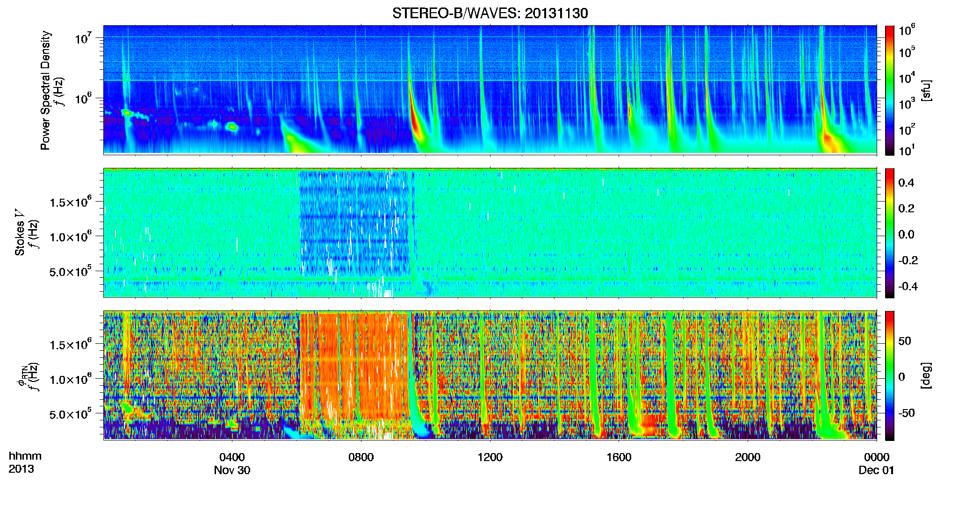Click the 0.0 value on Stokes colorbar
The image size is (980, 505).
point(906,234)
